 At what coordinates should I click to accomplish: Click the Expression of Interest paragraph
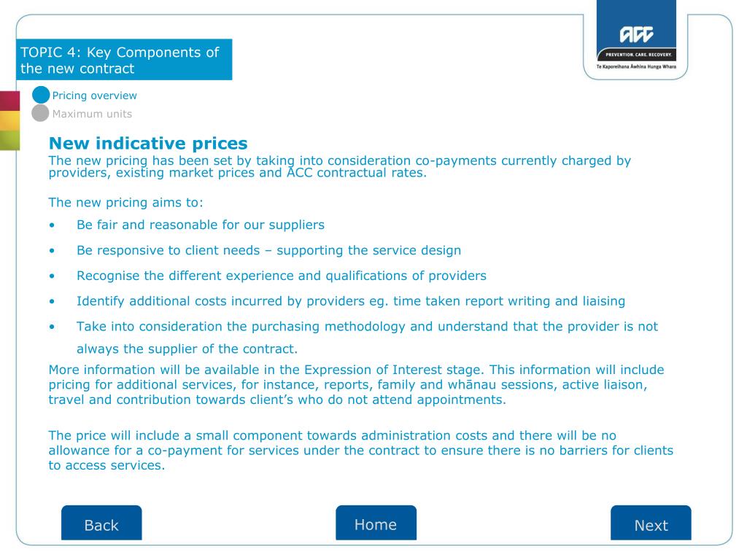coord(356,385)
